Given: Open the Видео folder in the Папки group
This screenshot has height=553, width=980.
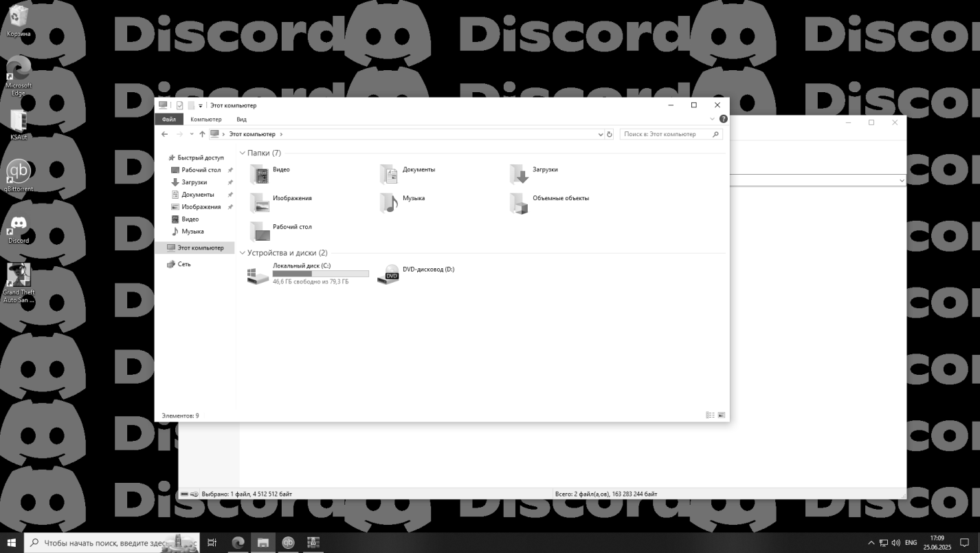Looking at the screenshot, I should pos(270,174).
